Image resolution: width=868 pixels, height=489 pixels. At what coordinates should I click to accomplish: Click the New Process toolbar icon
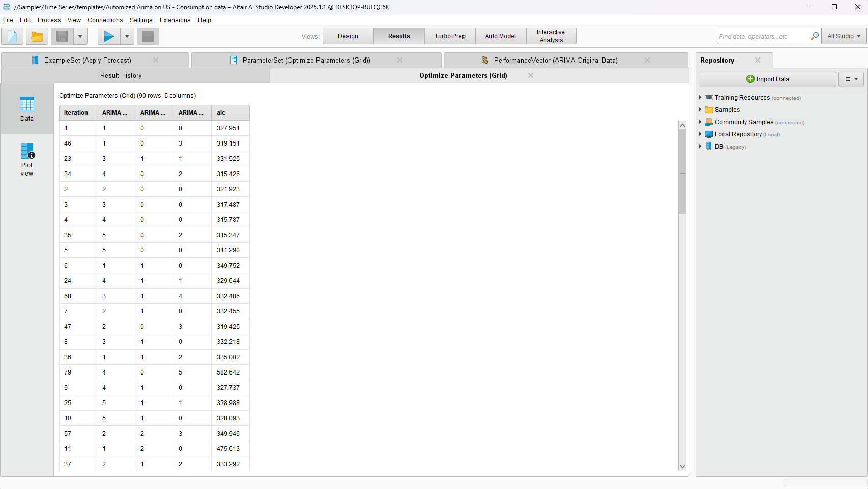12,36
